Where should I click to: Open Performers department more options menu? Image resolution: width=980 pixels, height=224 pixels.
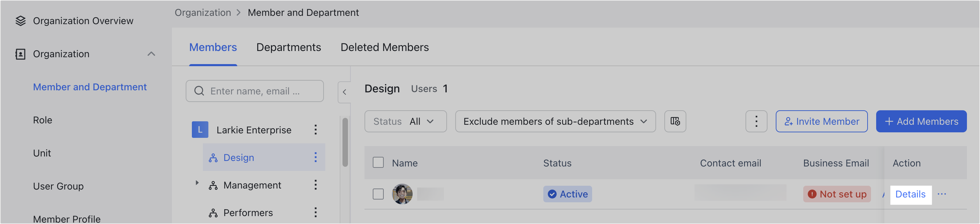pos(315,213)
